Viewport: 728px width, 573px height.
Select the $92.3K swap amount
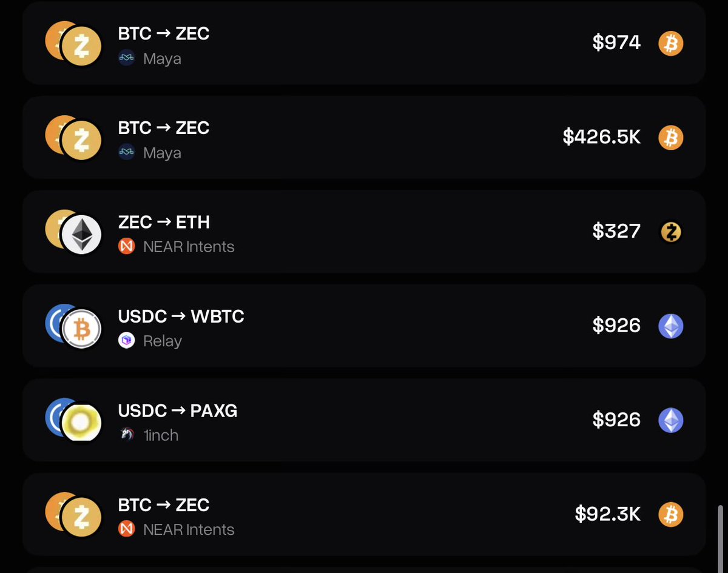click(x=607, y=514)
